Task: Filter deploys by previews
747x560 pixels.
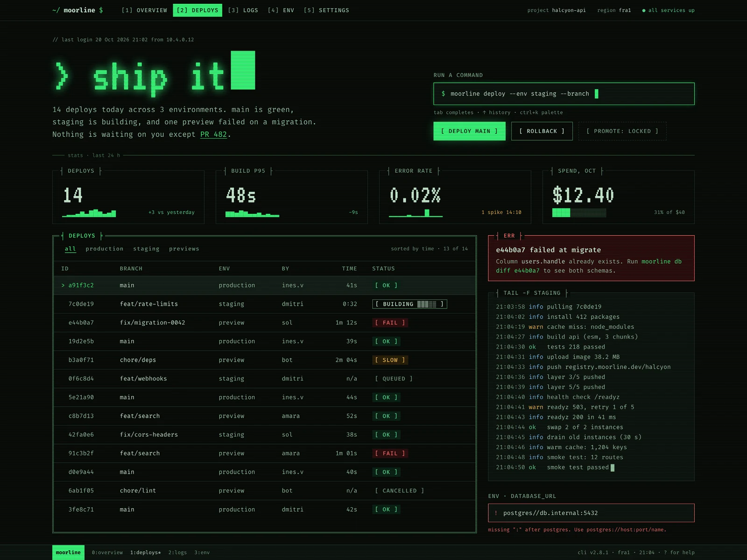Action: (x=184, y=249)
